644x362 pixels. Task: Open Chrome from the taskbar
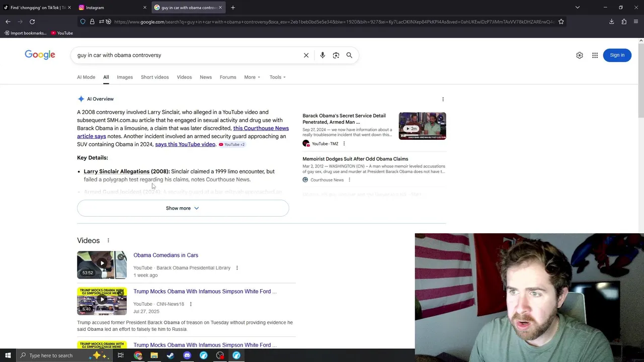[x=138, y=355]
